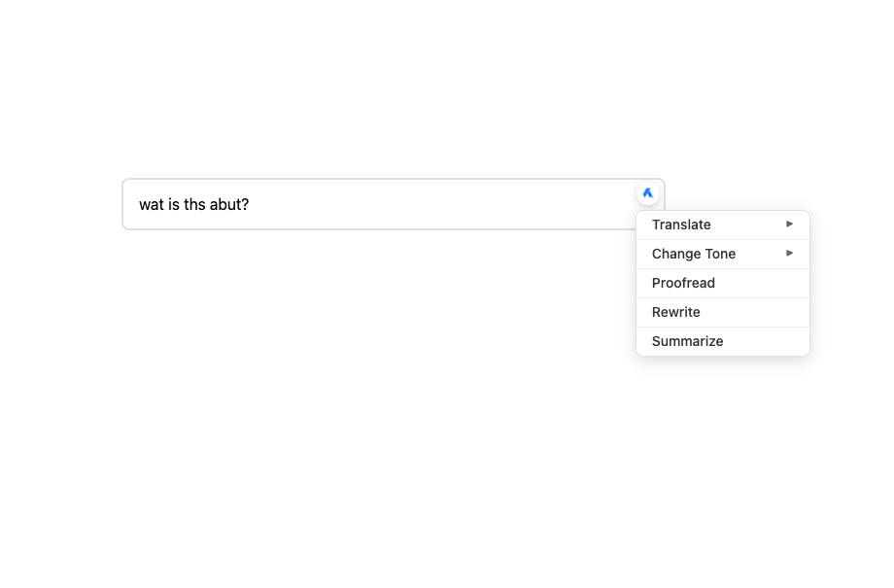Image resolution: width=894 pixels, height=588 pixels.
Task: Rephrase text using the Rewrite entry
Action: (x=676, y=312)
